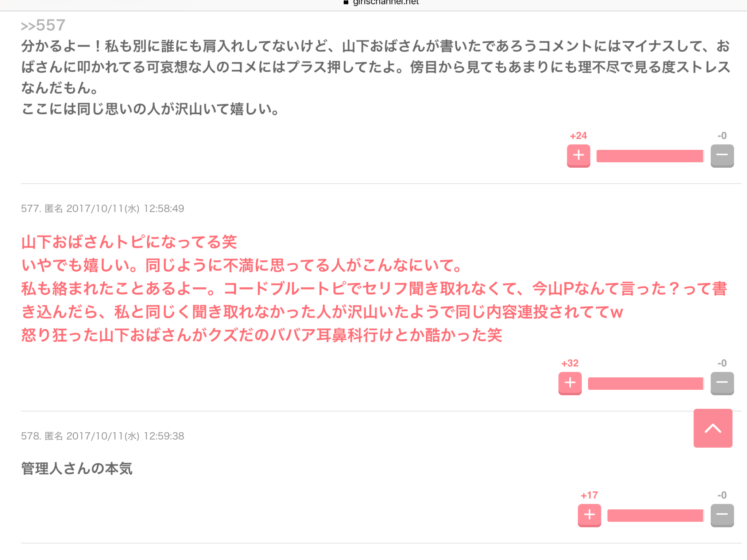Click the -0 count on comment 577
Viewport: 747px width, 560px height.
click(x=722, y=363)
